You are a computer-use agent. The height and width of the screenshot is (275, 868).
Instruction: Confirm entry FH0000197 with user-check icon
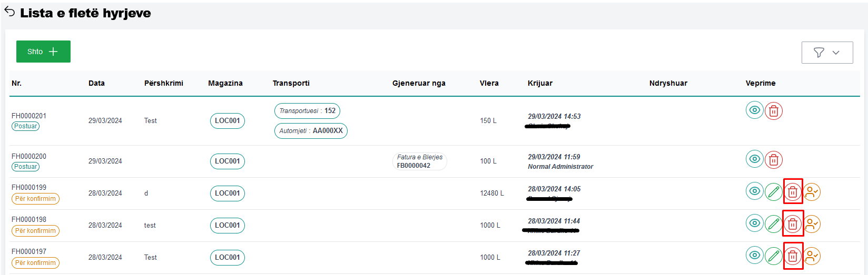point(812,257)
